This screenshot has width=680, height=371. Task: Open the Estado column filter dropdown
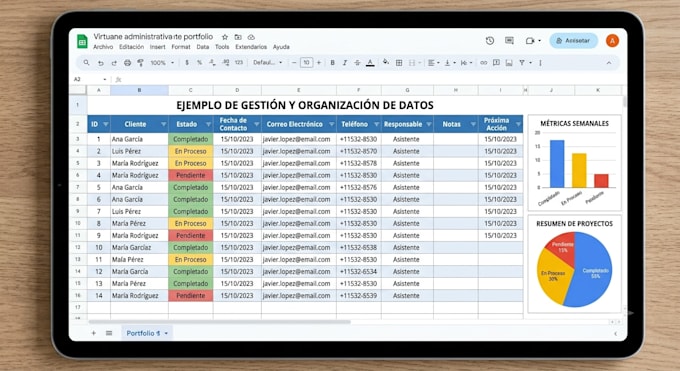pyautogui.click(x=208, y=125)
